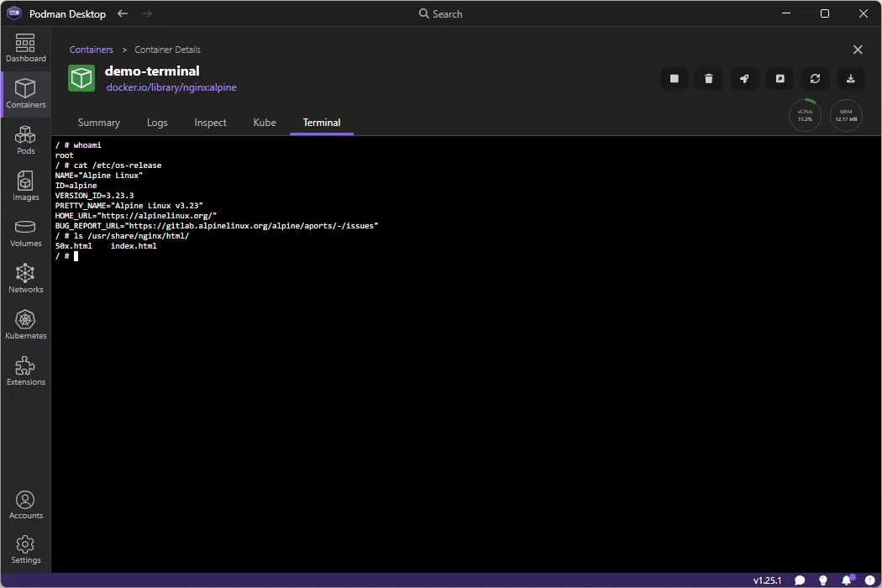Screen dimensions: 882x588
Task: Switch to the Logs tab
Action: [x=157, y=123]
